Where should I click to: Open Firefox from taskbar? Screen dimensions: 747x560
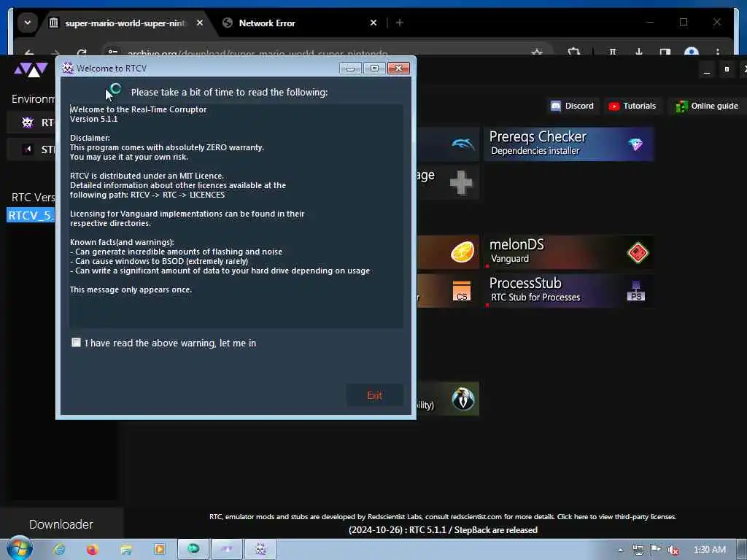pos(92,550)
